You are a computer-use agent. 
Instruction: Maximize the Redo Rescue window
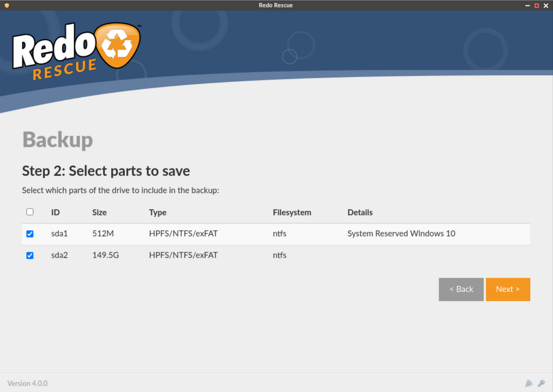537,5
